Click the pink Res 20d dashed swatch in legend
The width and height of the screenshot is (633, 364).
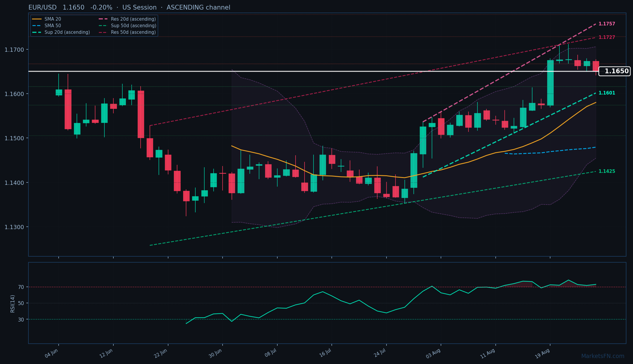103,19
